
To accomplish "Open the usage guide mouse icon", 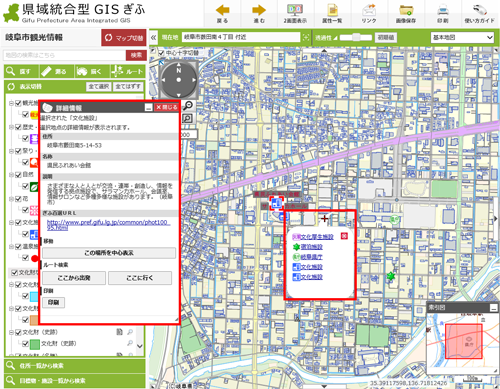I will [479, 10].
